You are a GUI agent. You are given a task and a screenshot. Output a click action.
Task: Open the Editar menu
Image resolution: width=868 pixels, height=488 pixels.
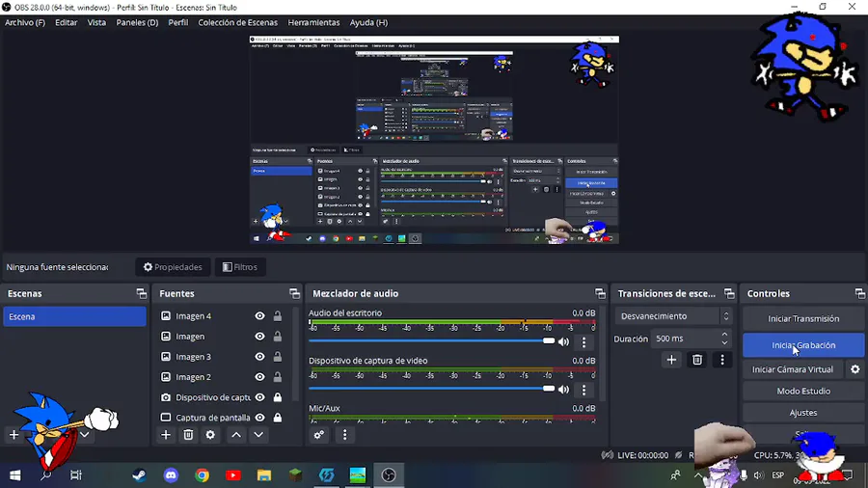point(66,23)
